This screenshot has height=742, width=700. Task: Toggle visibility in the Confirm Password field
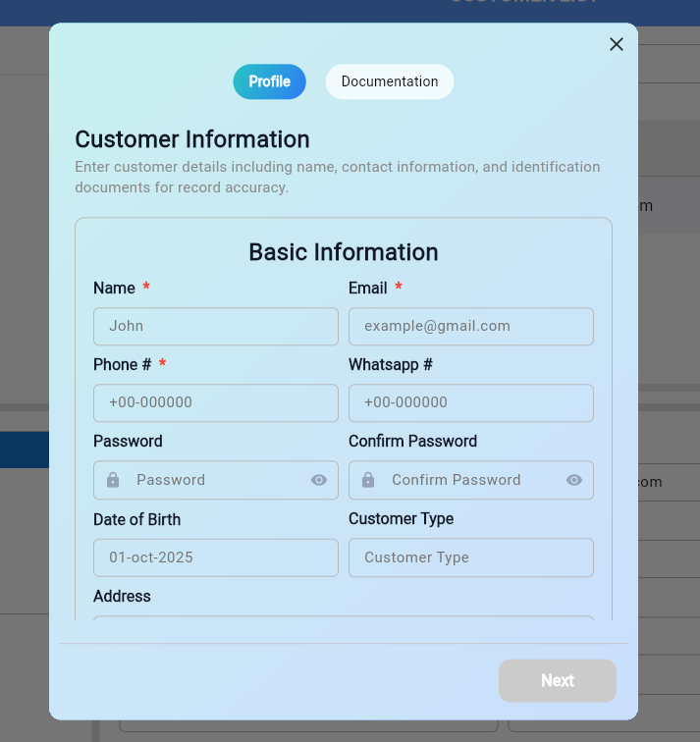pos(574,480)
